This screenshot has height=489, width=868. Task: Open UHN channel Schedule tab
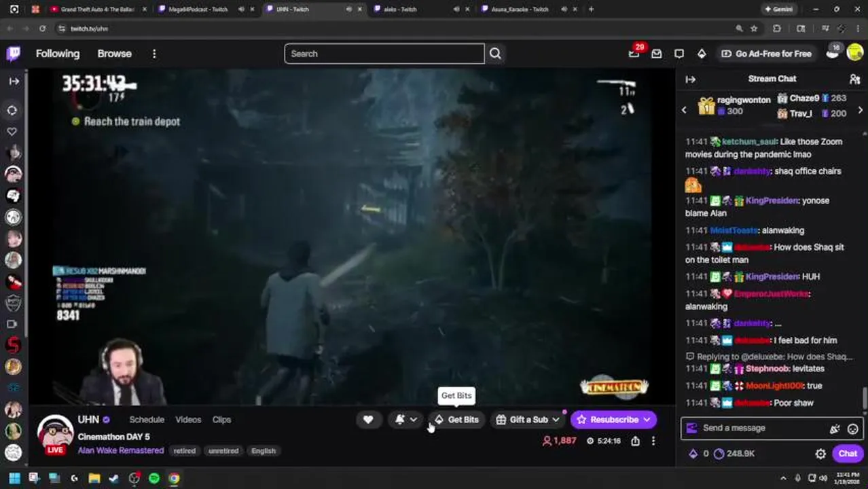point(147,420)
